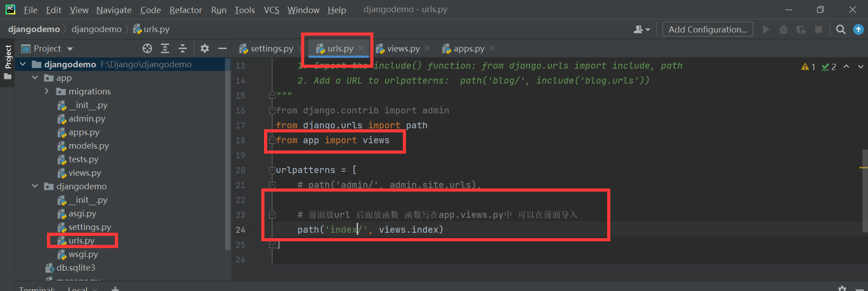Select tests.py in project tree
868x291 pixels.
click(x=78, y=160)
